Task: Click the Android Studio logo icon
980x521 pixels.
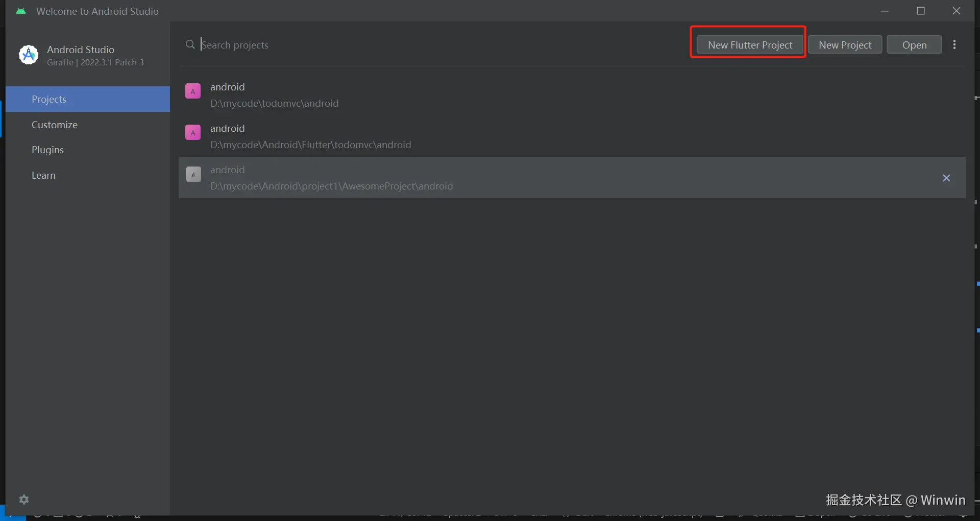Action: [29, 55]
